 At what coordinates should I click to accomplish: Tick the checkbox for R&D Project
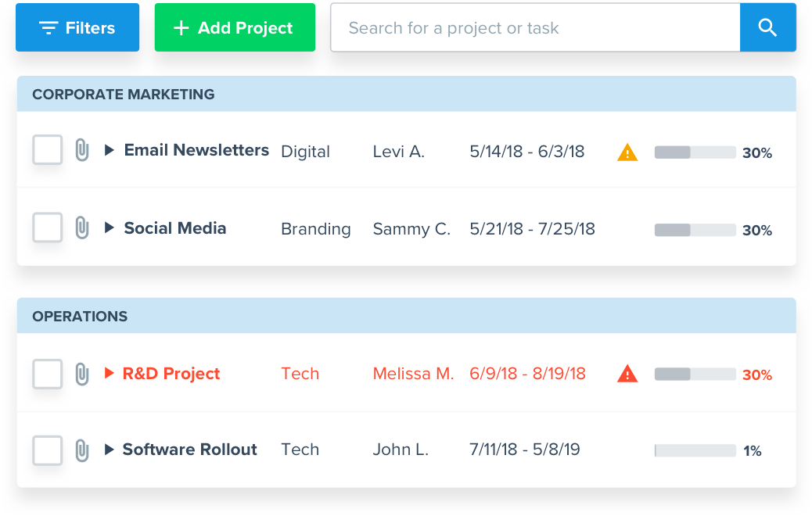(x=47, y=373)
